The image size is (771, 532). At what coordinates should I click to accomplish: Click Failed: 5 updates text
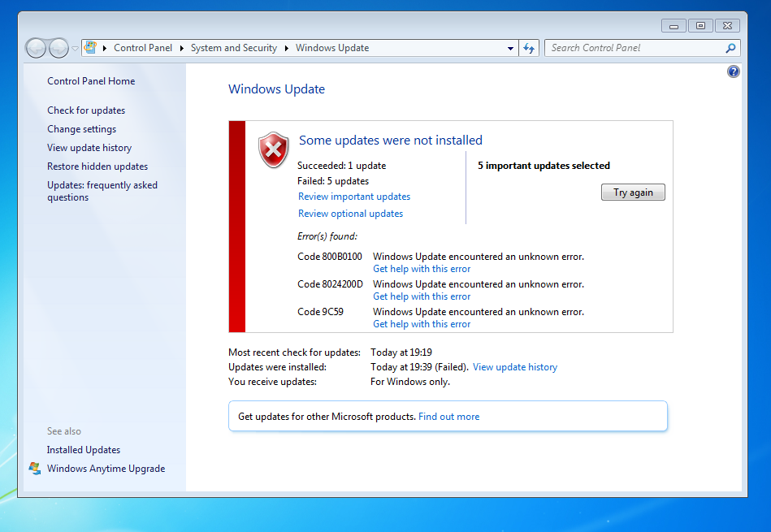coord(333,181)
